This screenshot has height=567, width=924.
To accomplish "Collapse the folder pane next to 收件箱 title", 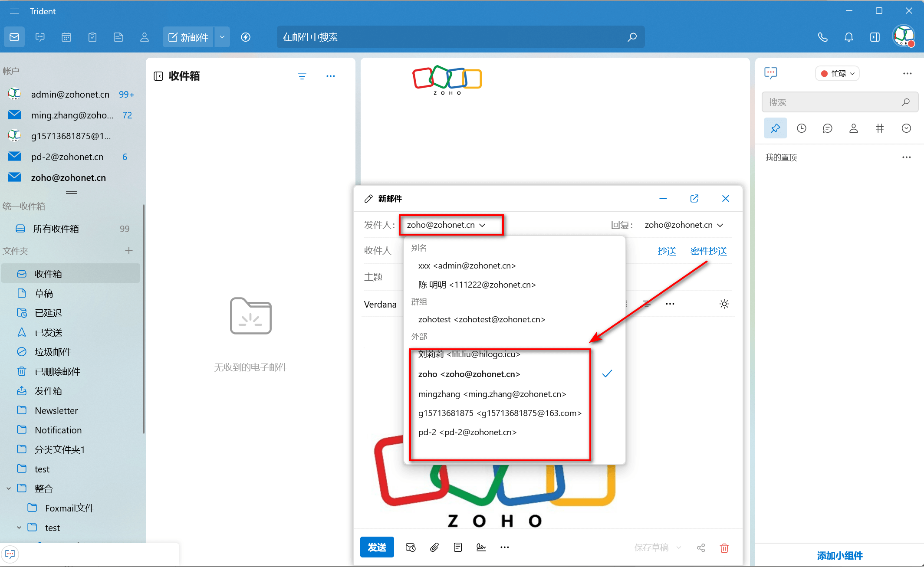I will point(158,76).
